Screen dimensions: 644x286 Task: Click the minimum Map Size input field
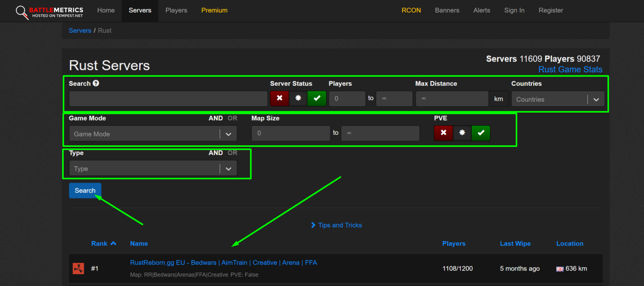291,133
